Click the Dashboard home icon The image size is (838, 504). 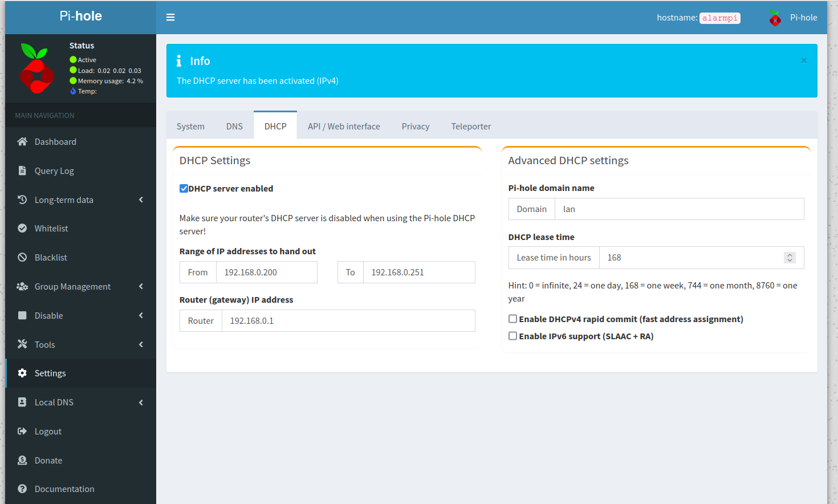pos(22,141)
